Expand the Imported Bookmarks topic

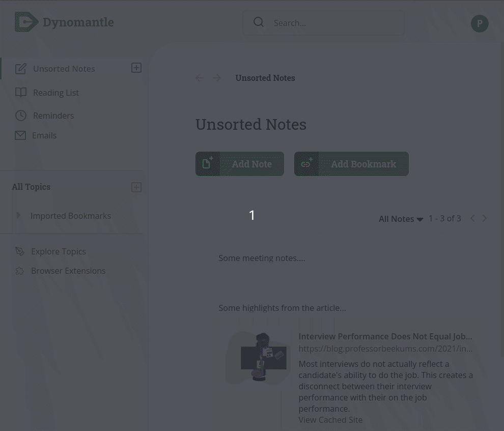tap(18, 215)
